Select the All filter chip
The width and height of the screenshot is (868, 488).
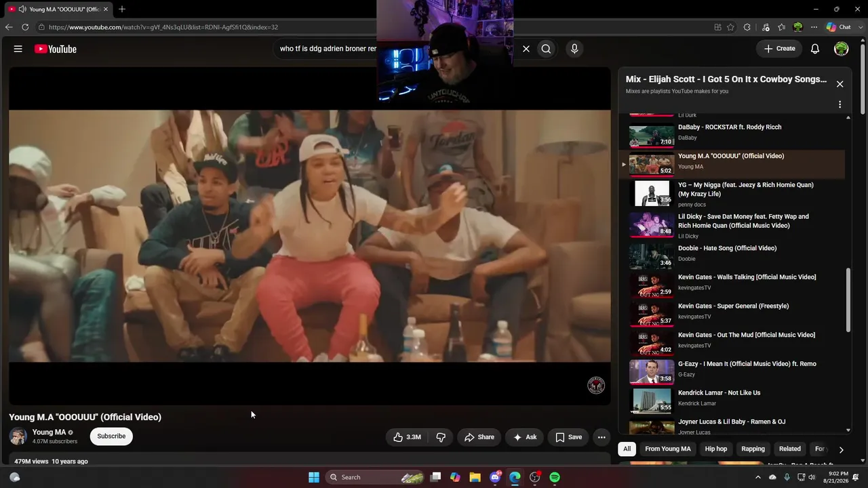click(x=627, y=449)
